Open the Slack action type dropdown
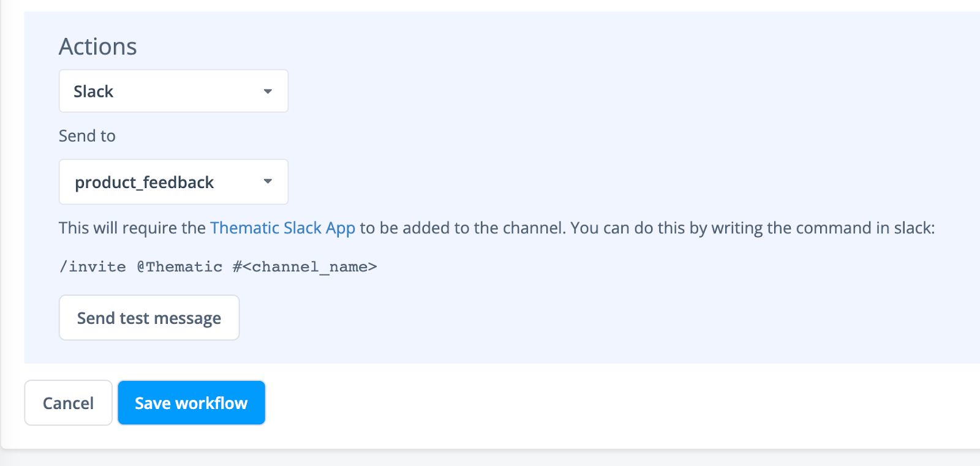 point(173,91)
